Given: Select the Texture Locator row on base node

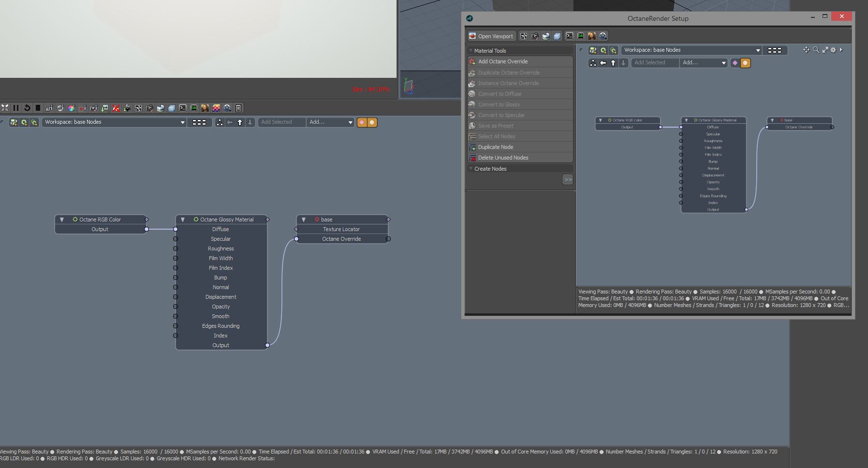Looking at the screenshot, I should [x=342, y=229].
